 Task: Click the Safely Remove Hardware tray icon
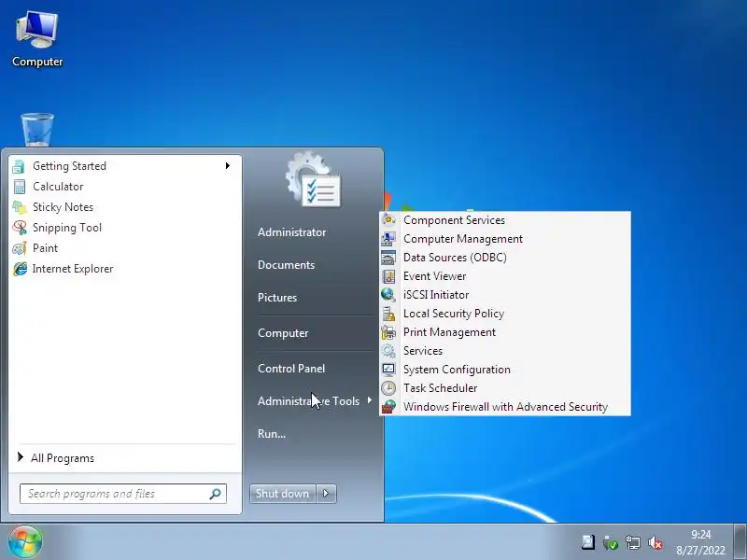click(611, 542)
